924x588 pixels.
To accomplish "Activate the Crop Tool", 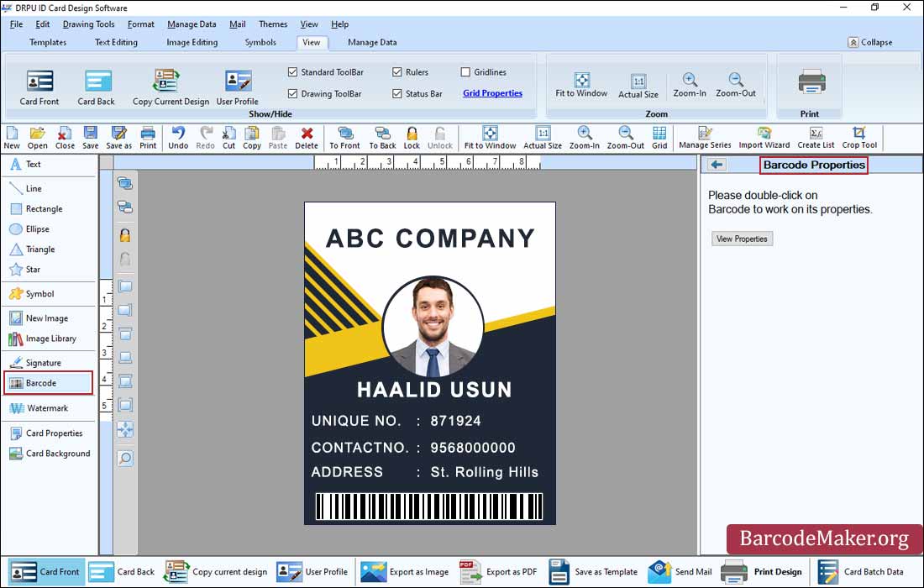I will pos(859,138).
